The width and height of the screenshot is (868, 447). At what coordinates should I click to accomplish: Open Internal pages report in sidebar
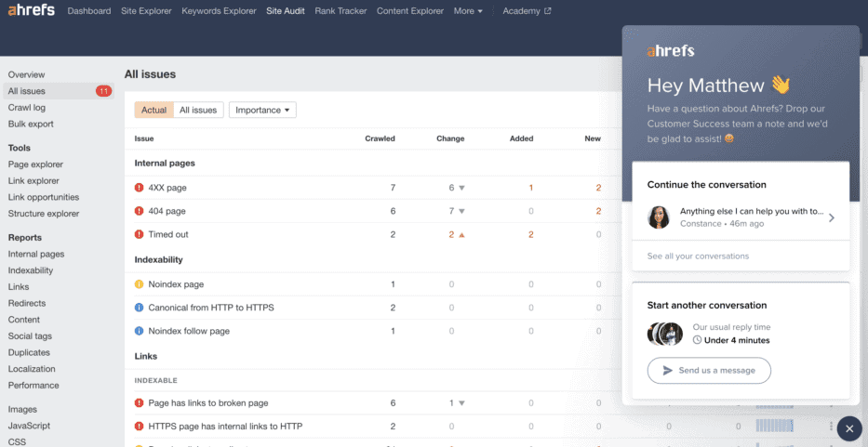[x=36, y=255]
